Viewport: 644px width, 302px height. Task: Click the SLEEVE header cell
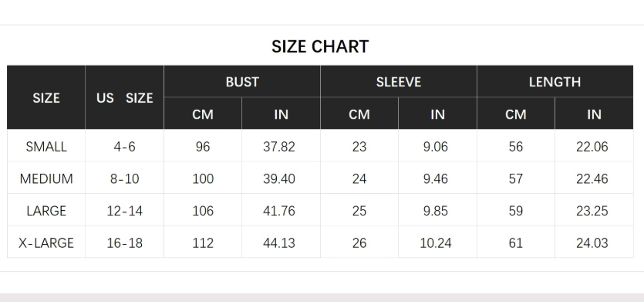[x=399, y=81]
